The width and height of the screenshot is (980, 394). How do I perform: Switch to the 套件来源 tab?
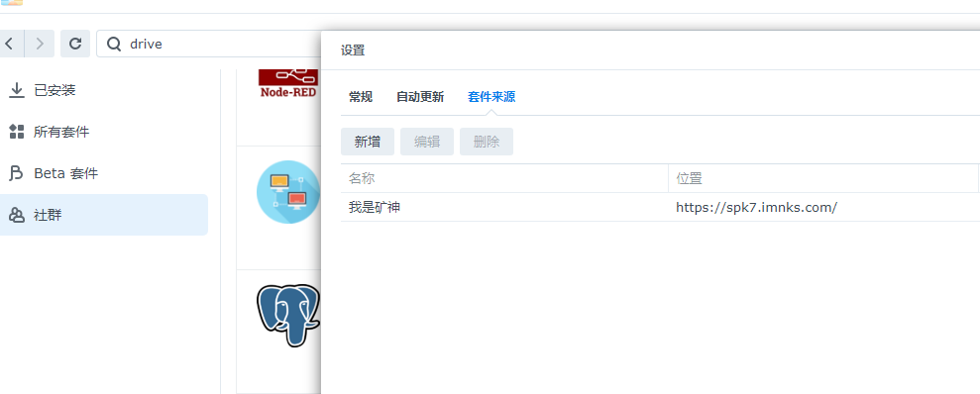(491, 97)
